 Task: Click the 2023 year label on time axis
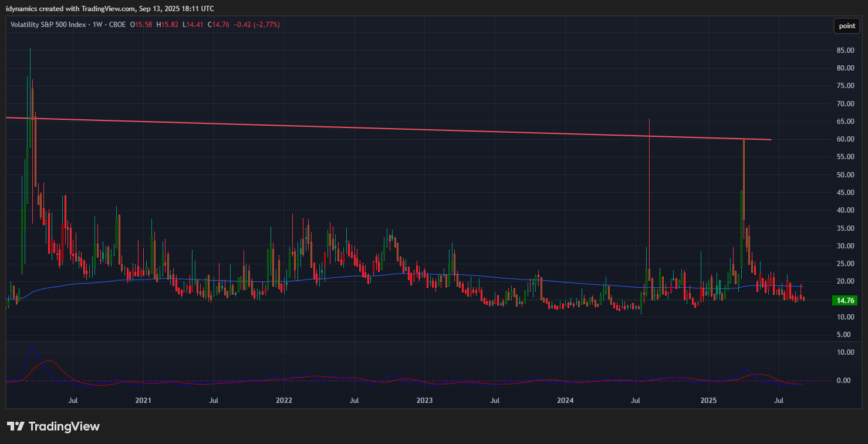click(x=424, y=401)
